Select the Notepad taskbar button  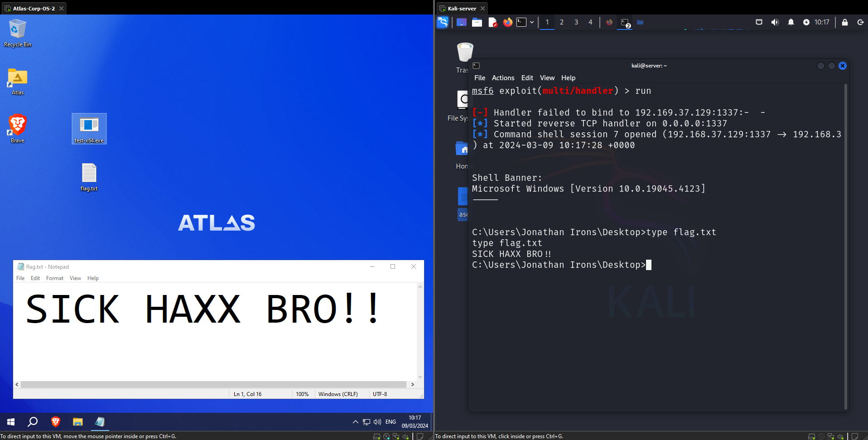point(100,422)
